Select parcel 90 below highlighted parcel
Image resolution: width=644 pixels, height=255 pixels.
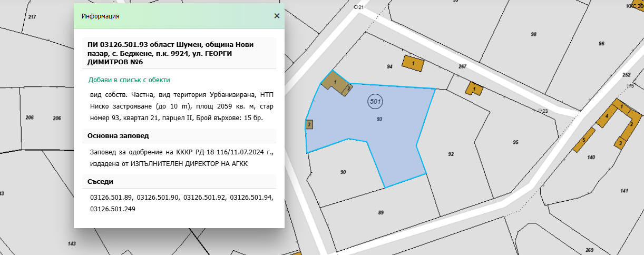pos(343,172)
